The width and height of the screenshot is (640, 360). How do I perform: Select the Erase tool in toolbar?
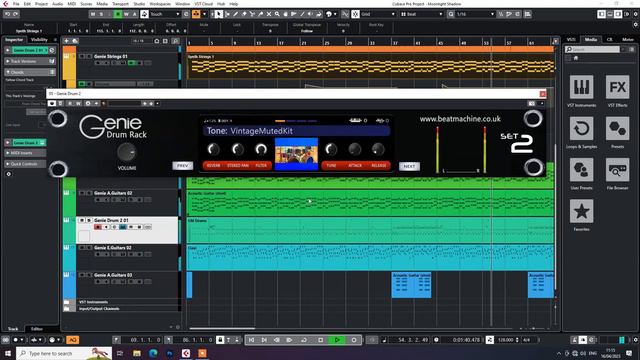click(244, 14)
